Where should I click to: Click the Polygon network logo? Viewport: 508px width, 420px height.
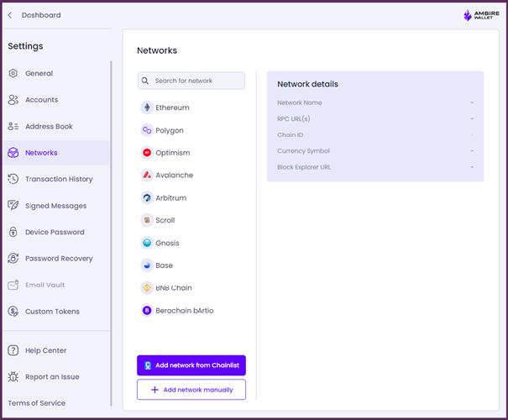point(147,130)
